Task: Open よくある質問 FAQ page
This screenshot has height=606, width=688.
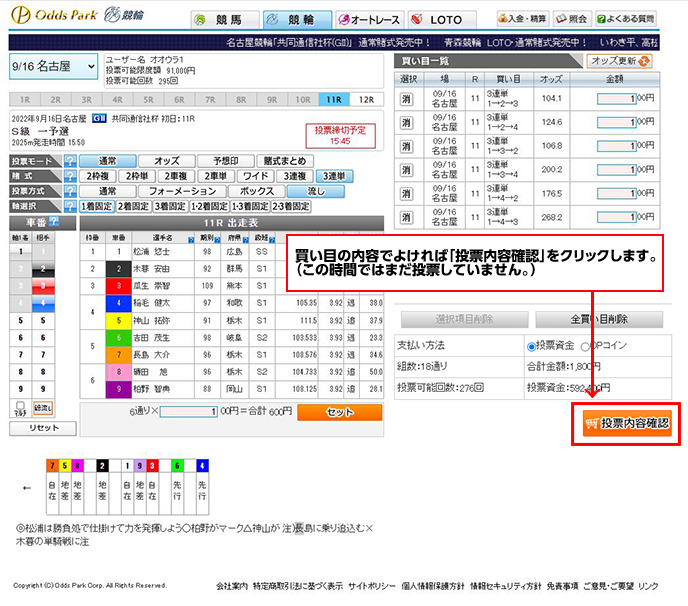Action: 626,19
